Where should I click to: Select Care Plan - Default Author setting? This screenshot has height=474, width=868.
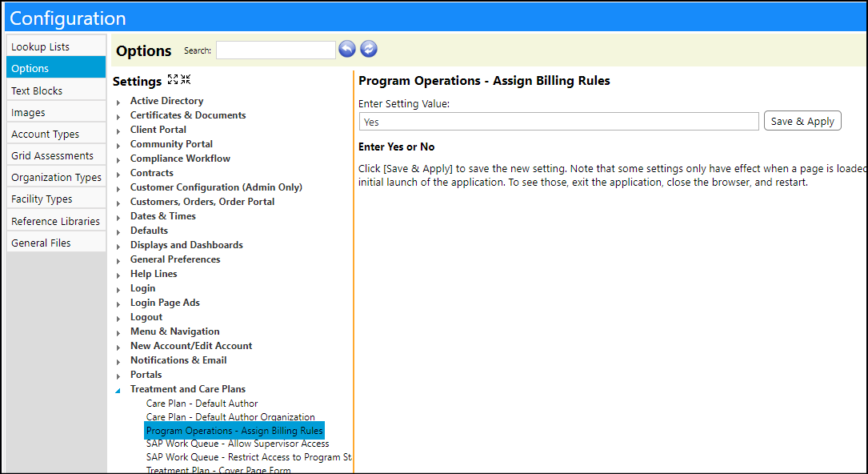pyautogui.click(x=202, y=403)
